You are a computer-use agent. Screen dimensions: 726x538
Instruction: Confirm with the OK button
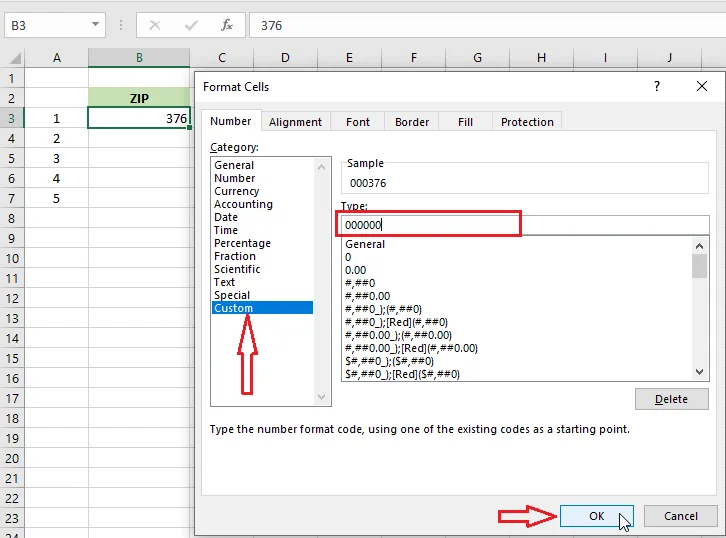click(x=596, y=516)
